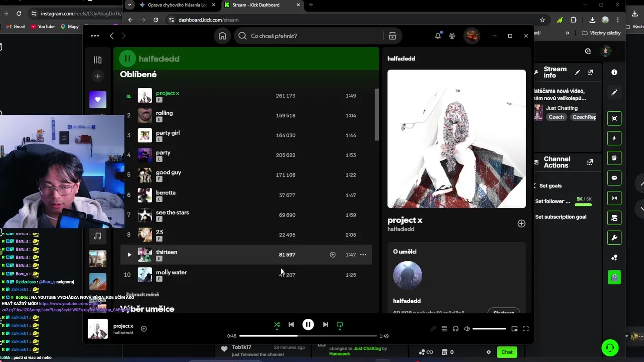Viewport: 644px width, 362px height.
Task: Toggle repeat mode in player
Action: click(340, 325)
